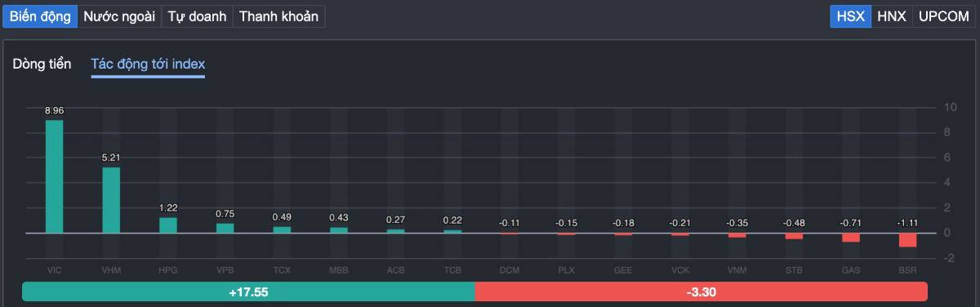Image resolution: width=980 pixels, height=307 pixels.
Task: Click the PLX ticker label
Action: [x=566, y=269]
